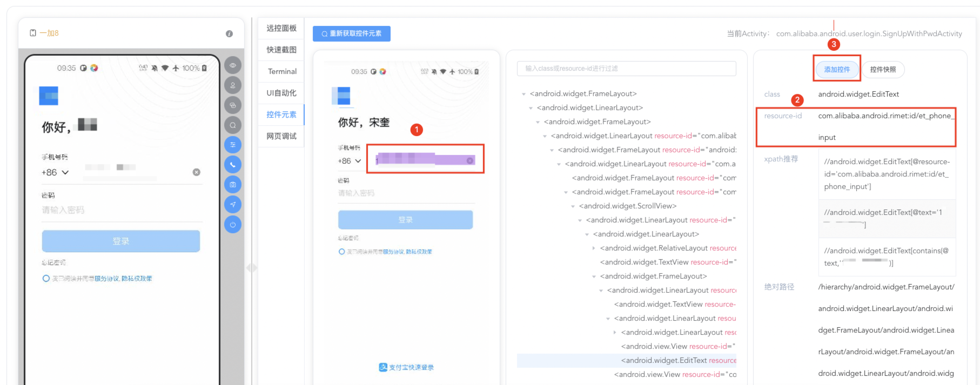The height and width of the screenshot is (385, 980).
Task: Open the +86 dropdown in the snapshot preview
Action: tap(349, 161)
